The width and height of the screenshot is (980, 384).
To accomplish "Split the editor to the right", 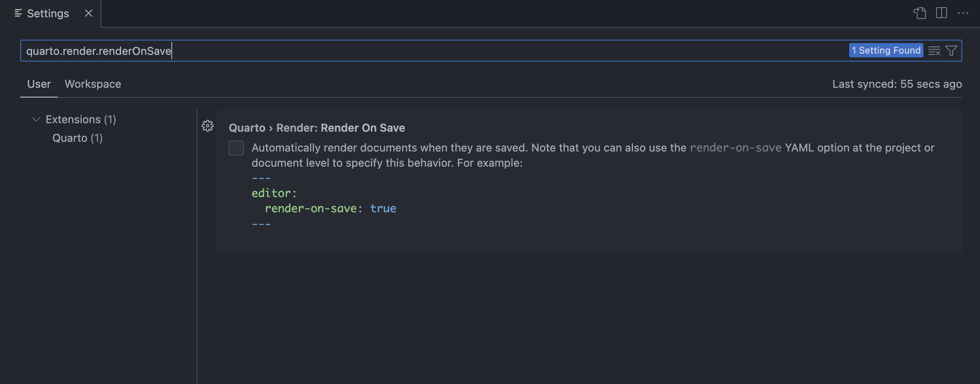I will pos(942,13).
